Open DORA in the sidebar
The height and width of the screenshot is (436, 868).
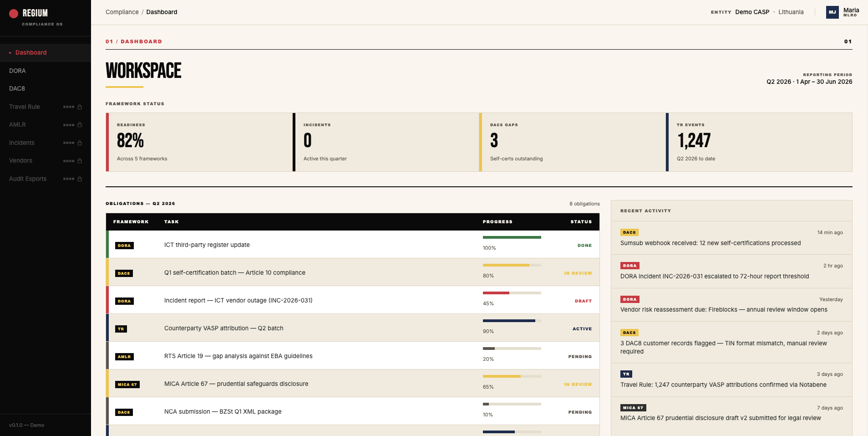point(46,71)
